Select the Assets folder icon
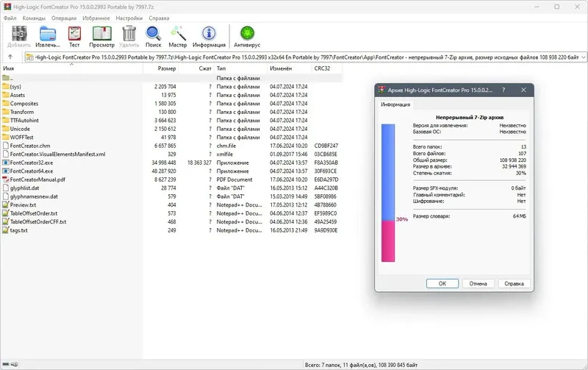 (6, 95)
